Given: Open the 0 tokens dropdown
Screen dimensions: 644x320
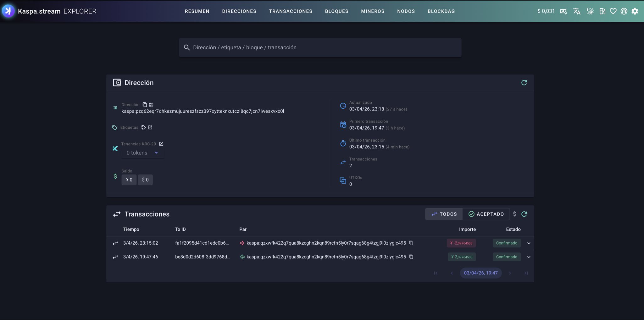Looking at the screenshot, I should pyautogui.click(x=142, y=153).
